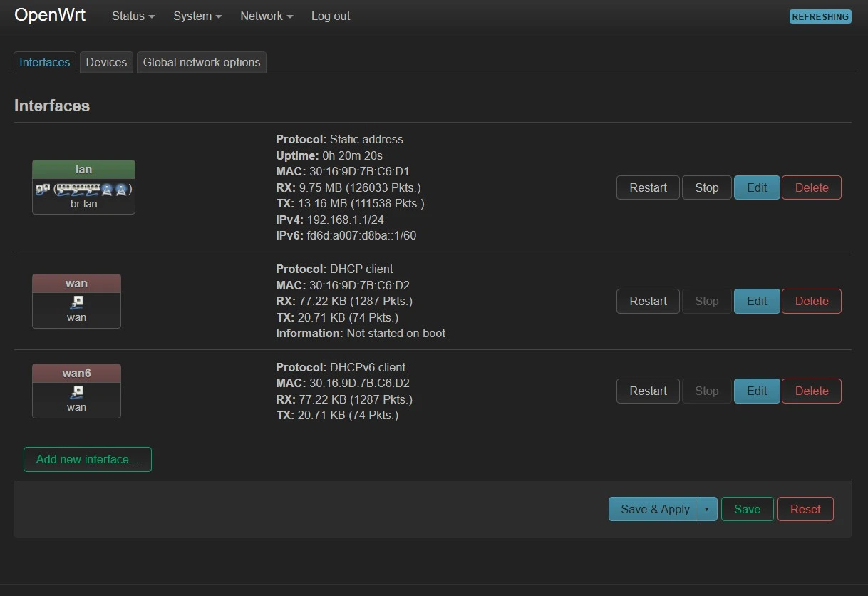The height and width of the screenshot is (596, 868).
Task: Click the disabled Stop button for wan
Action: click(x=706, y=301)
